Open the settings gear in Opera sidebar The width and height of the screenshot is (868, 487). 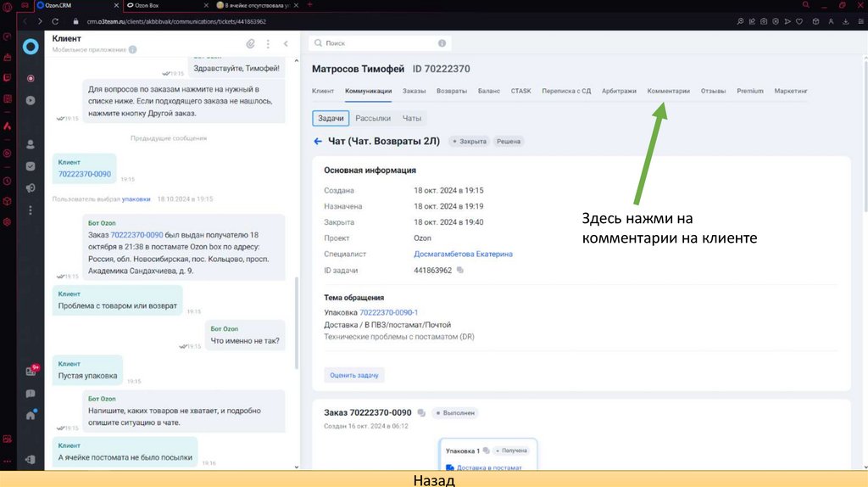7,222
